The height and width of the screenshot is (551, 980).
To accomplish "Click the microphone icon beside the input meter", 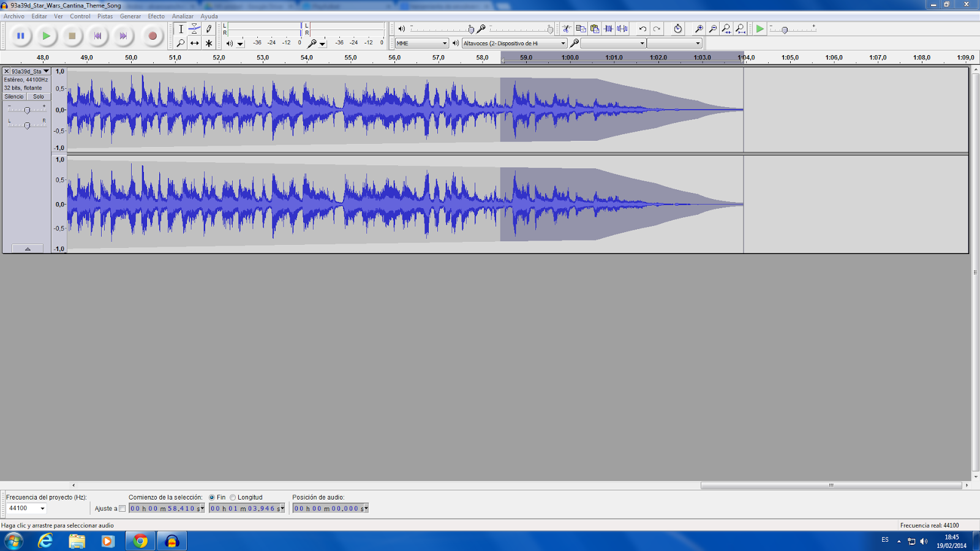I will pos(312,43).
